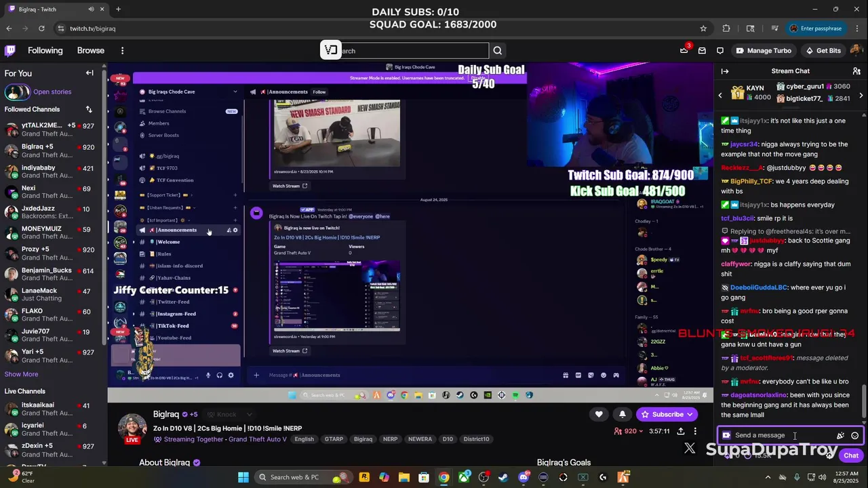
Task: Open the chat community users icon
Action: point(856,70)
